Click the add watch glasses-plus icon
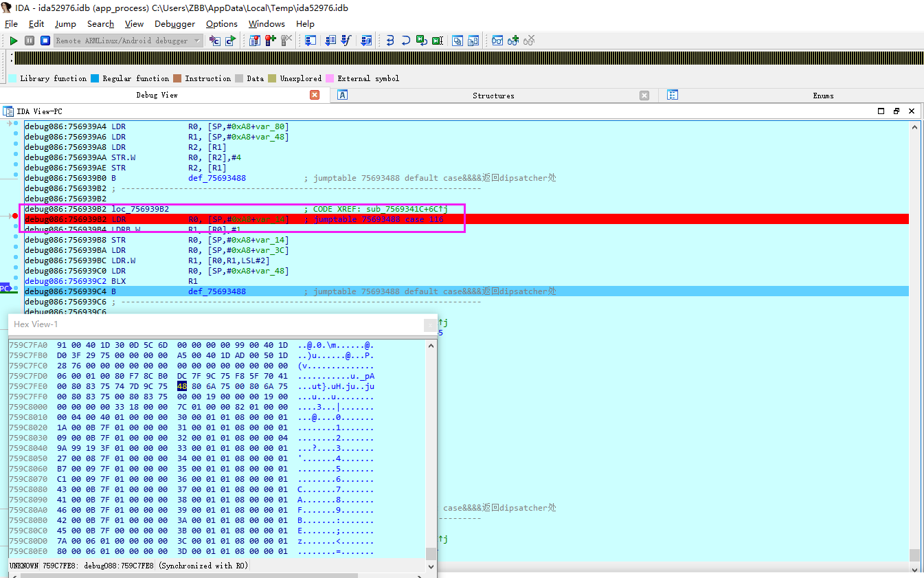 point(513,41)
